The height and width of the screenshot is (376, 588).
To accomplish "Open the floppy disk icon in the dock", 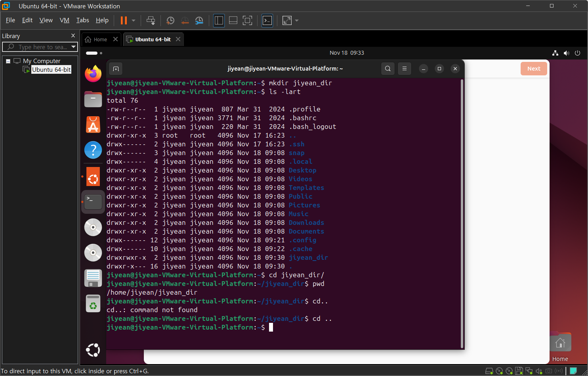I will (x=93, y=278).
